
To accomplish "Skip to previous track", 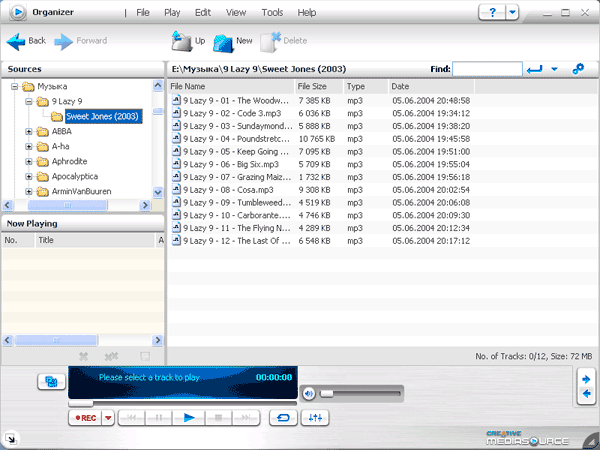I will (132, 418).
